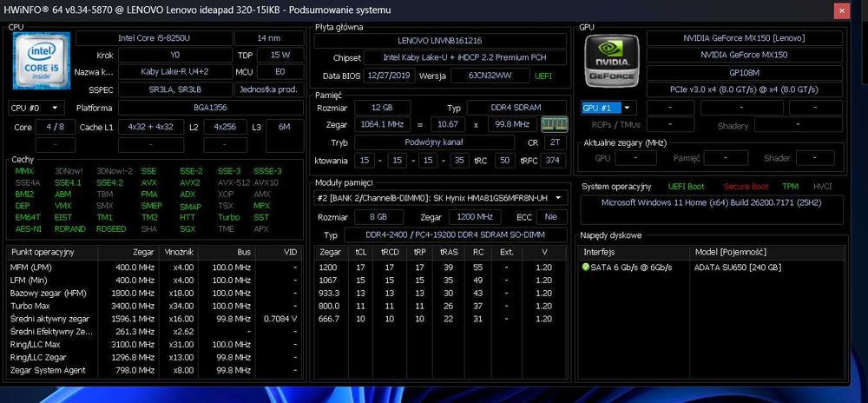Click the ECC Nie value
The image size is (868, 403).
[551, 217]
